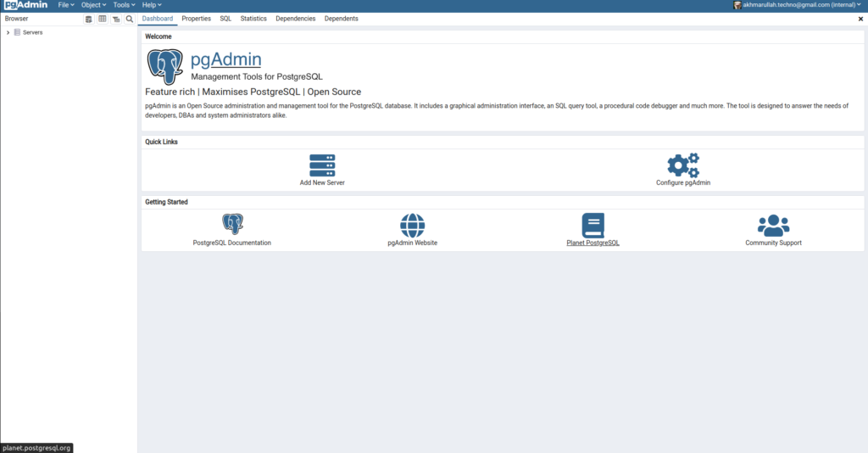Click the Search Objects magnifier icon
868x453 pixels.
coord(130,19)
